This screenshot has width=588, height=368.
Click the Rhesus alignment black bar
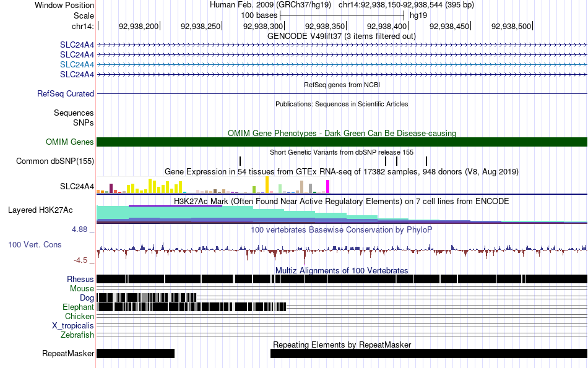click(x=342, y=279)
